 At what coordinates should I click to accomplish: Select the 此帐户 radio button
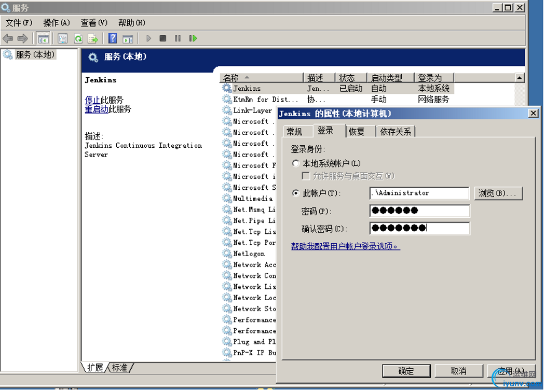pos(296,192)
